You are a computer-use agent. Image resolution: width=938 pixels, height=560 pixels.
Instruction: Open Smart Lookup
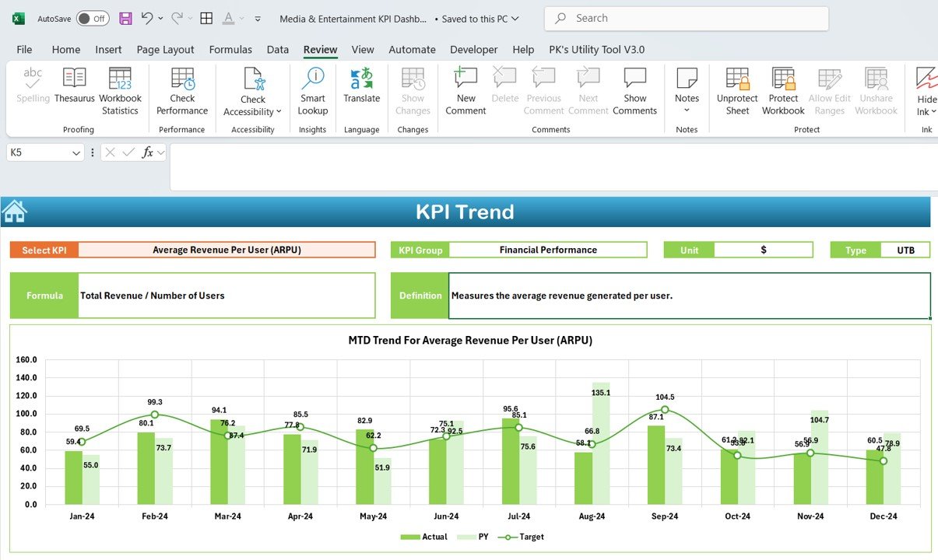(313, 91)
